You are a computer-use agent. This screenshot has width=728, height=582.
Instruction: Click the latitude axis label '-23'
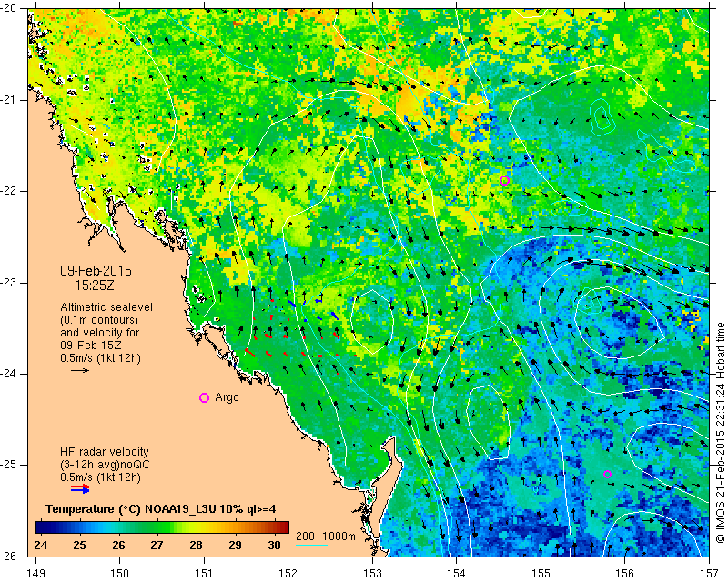coord(7,283)
